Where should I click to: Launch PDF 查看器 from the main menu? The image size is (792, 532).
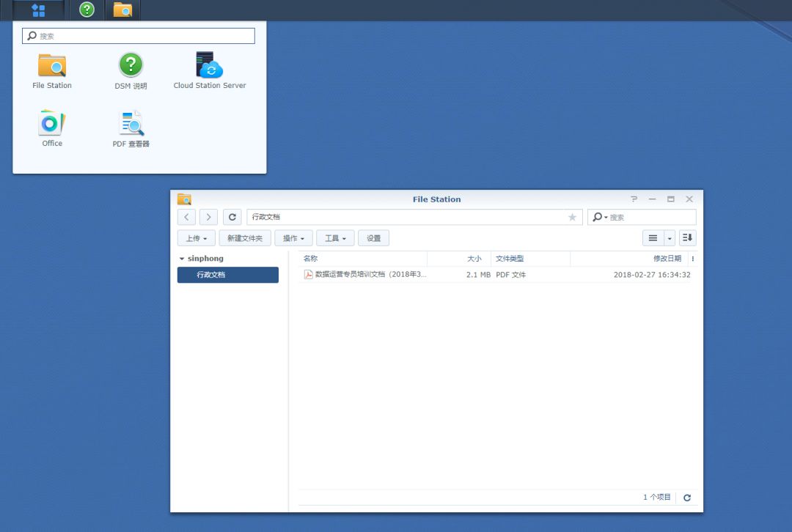tap(131, 129)
